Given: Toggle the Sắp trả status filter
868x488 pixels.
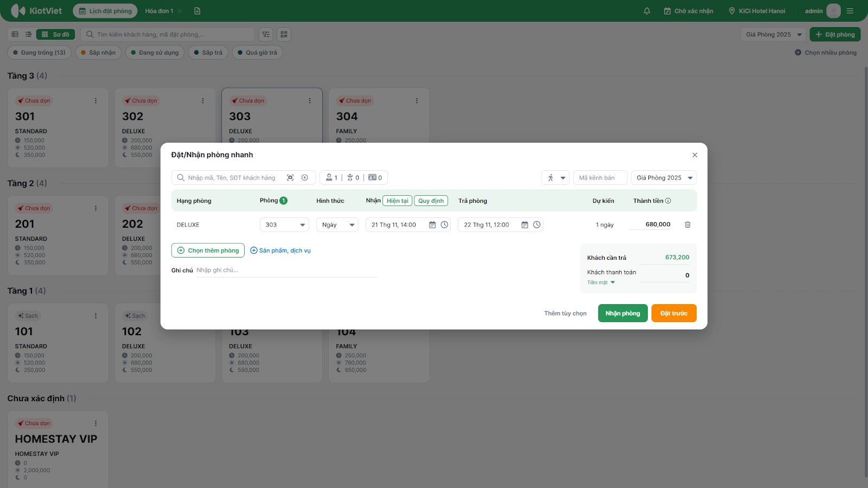Looking at the screenshot, I should pyautogui.click(x=208, y=53).
